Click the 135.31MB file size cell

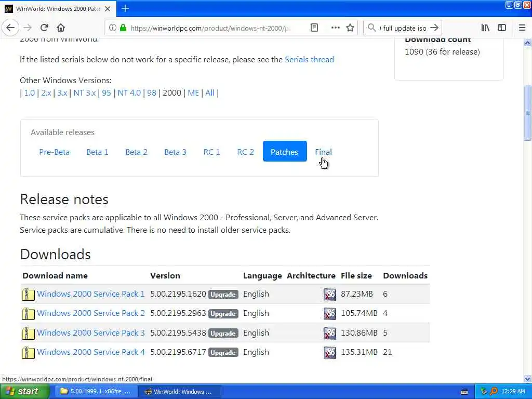[359, 352]
